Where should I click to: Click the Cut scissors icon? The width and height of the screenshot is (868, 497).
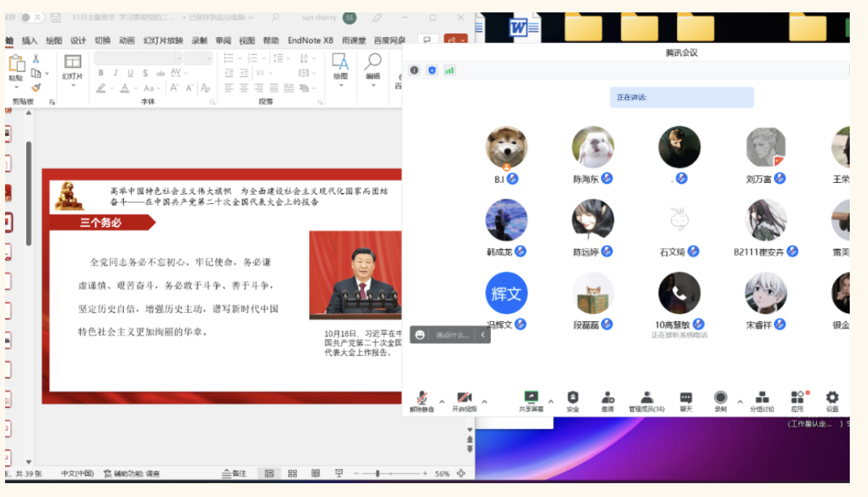click(x=36, y=58)
